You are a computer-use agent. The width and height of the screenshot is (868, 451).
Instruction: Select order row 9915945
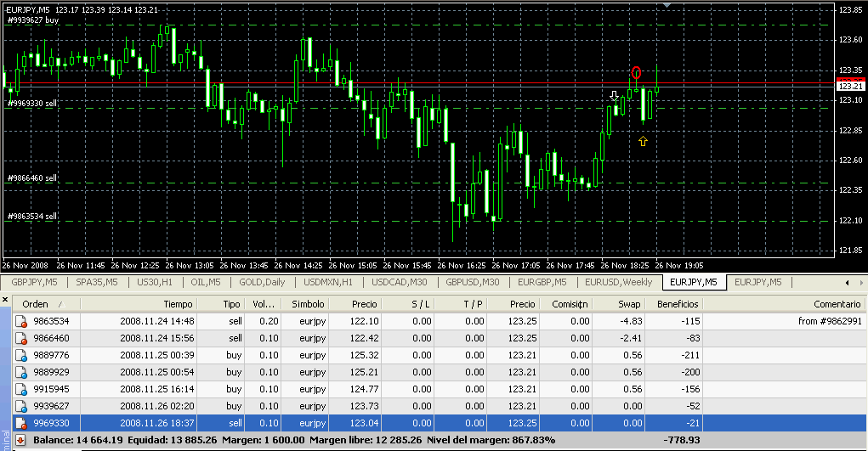click(x=51, y=389)
